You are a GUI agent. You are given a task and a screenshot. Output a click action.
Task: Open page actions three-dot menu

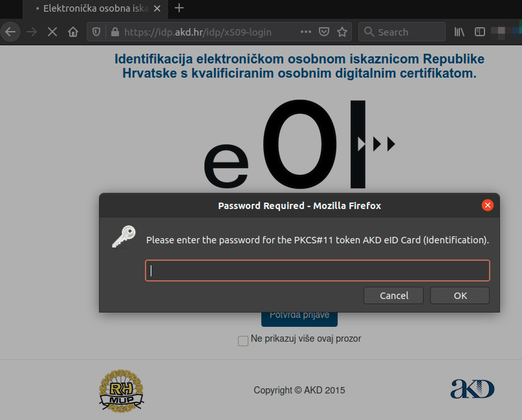pyautogui.click(x=305, y=32)
